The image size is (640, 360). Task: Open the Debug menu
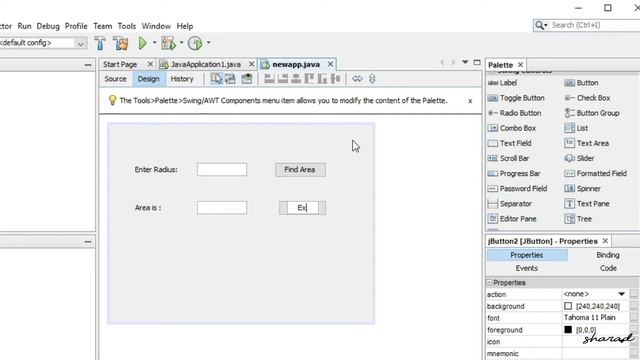(48, 26)
